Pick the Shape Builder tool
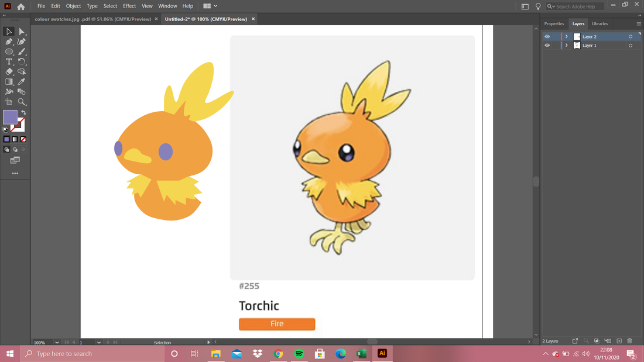 point(21,71)
